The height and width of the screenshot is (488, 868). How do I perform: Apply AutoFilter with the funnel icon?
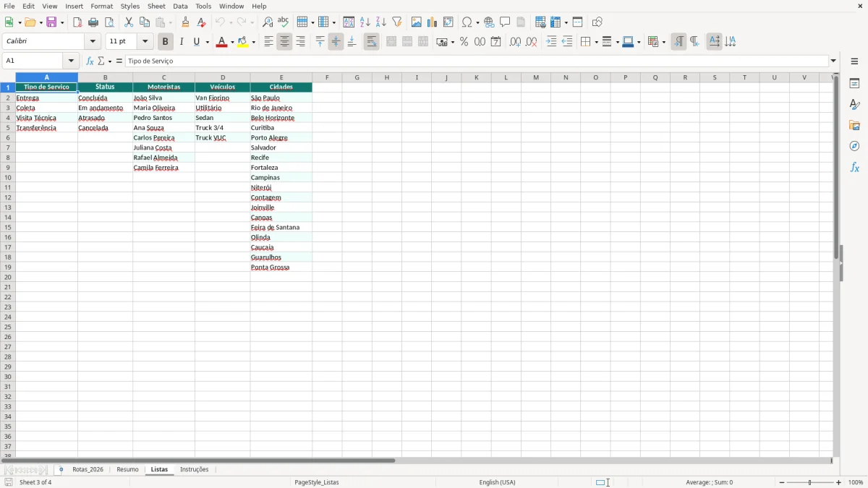pos(396,22)
